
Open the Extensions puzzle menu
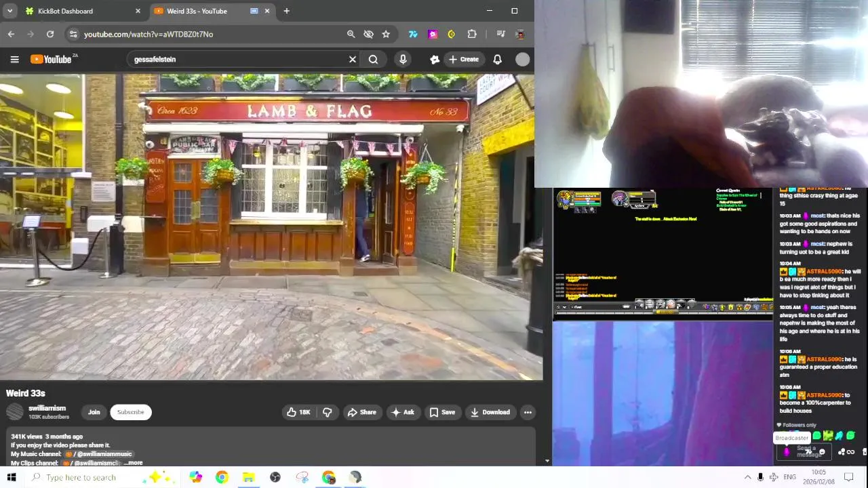[472, 34]
